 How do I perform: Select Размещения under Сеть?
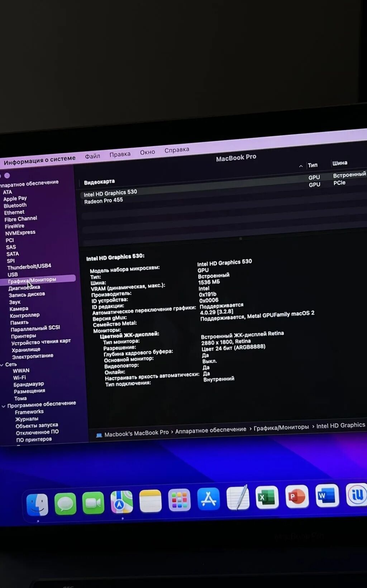pyautogui.click(x=29, y=391)
